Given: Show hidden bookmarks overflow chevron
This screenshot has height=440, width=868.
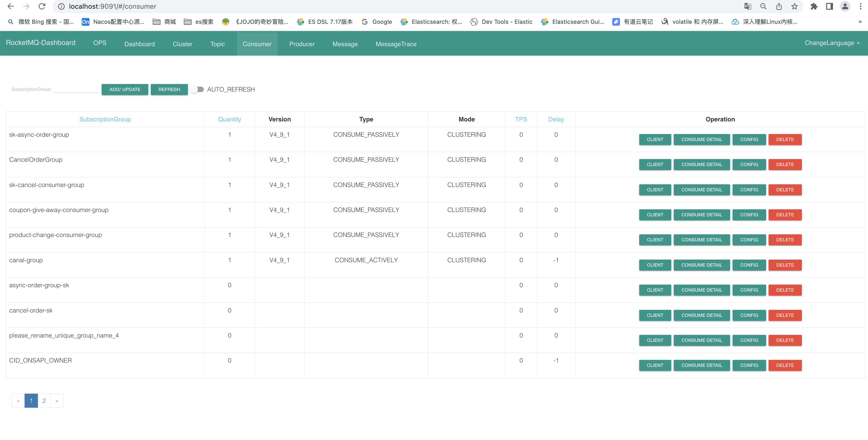Looking at the screenshot, I should tap(859, 22).
